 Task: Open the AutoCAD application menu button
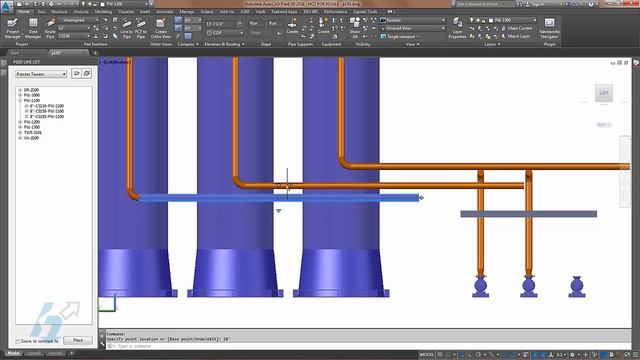pyautogui.click(x=6, y=7)
